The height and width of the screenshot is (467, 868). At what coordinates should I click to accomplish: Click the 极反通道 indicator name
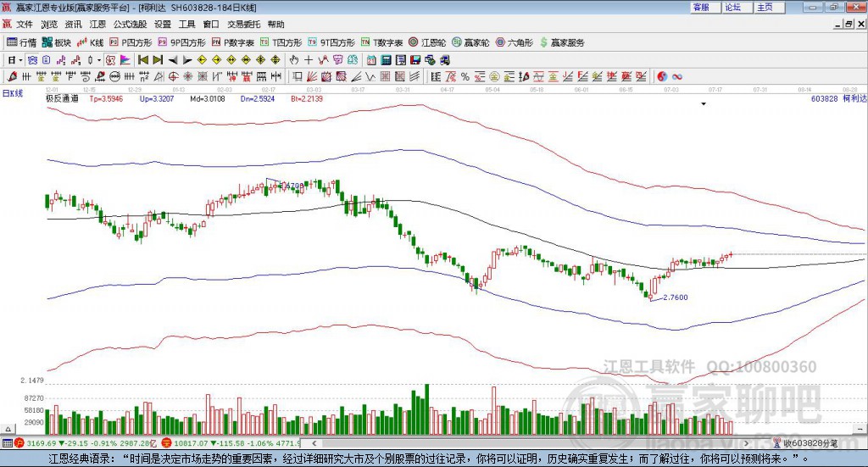(62, 98)
